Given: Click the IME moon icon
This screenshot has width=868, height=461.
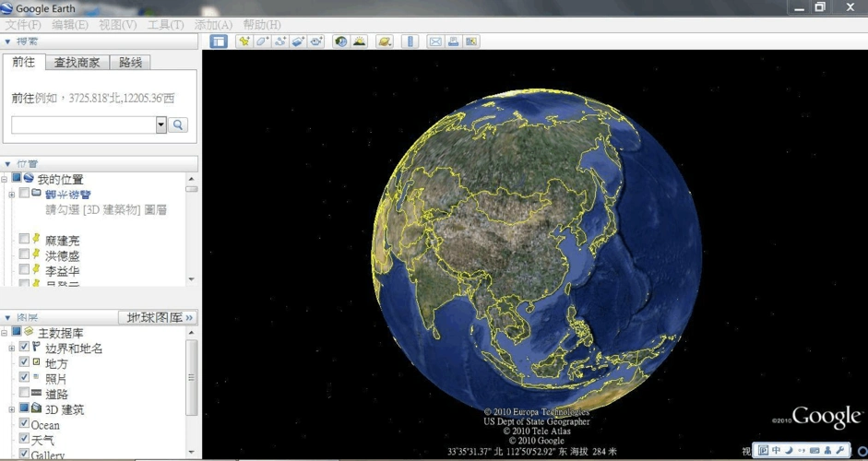Looking at the screenshot, I should [x=789, y=450].
